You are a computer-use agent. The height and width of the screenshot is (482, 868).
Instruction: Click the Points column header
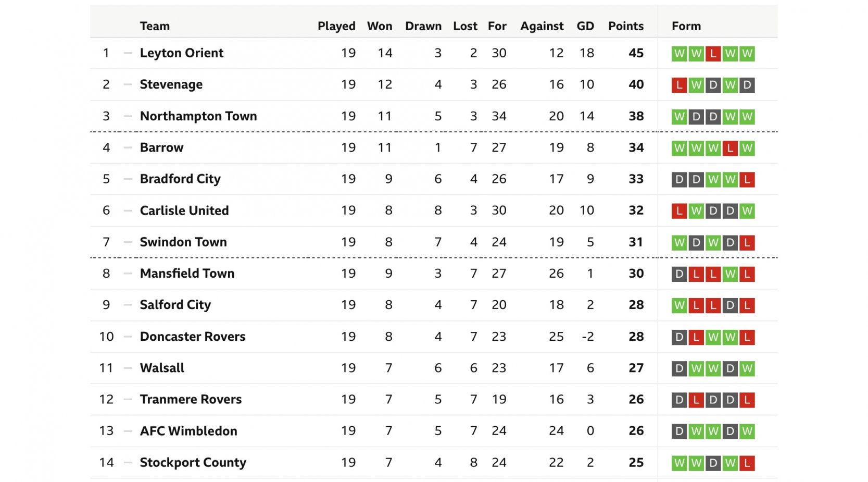click(625, 26)
